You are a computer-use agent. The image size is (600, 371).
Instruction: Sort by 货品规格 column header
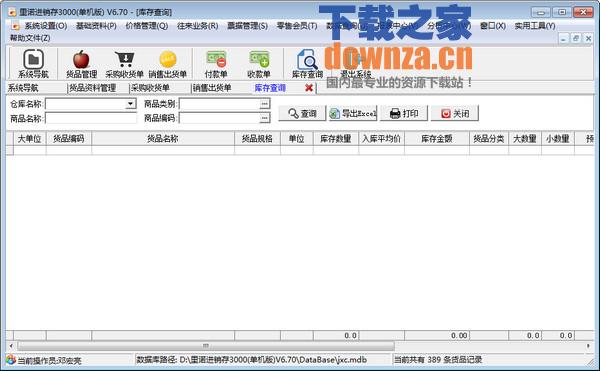pos(257,138)
